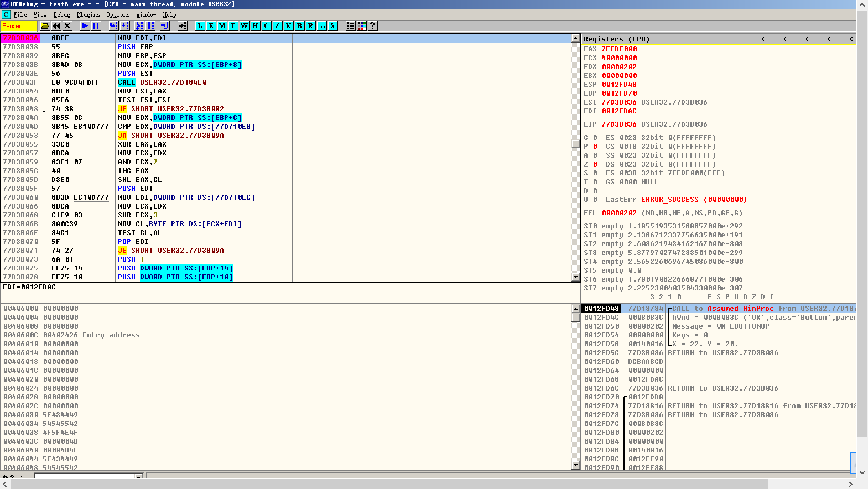This screenshot has height=489, width=868.
Task: Open the dropdown at bottom command bar
Action: pos(139,476)
